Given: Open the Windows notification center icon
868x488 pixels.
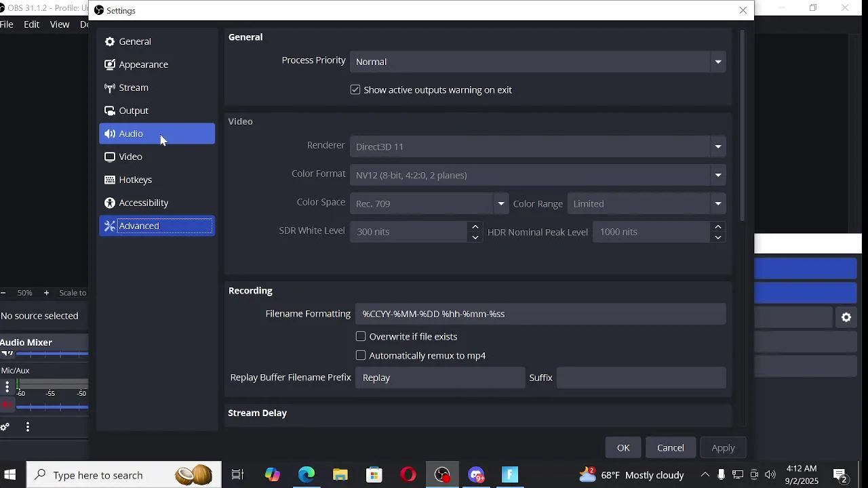Looking at the screenshot, I should point(840,475).
